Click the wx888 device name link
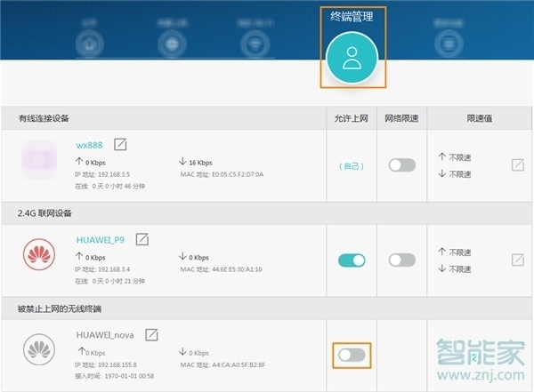The height and width of the screenshot is (392, 534). coord(89,145)
